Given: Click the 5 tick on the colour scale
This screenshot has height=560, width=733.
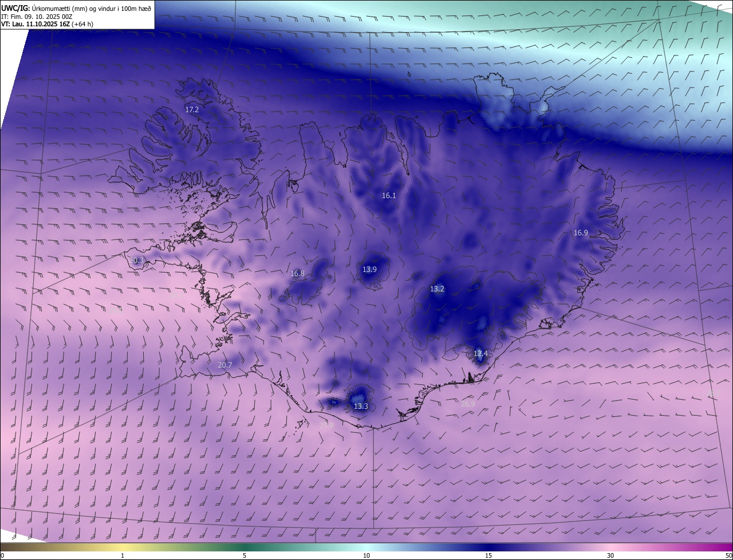Looking at the screenshot, I should tap(245, 555).
